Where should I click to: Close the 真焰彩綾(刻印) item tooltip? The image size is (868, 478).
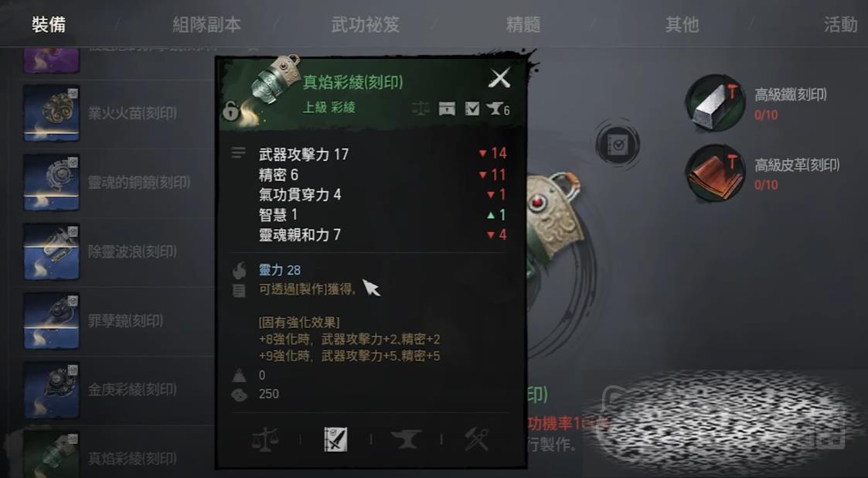click(x=499, y=78)
